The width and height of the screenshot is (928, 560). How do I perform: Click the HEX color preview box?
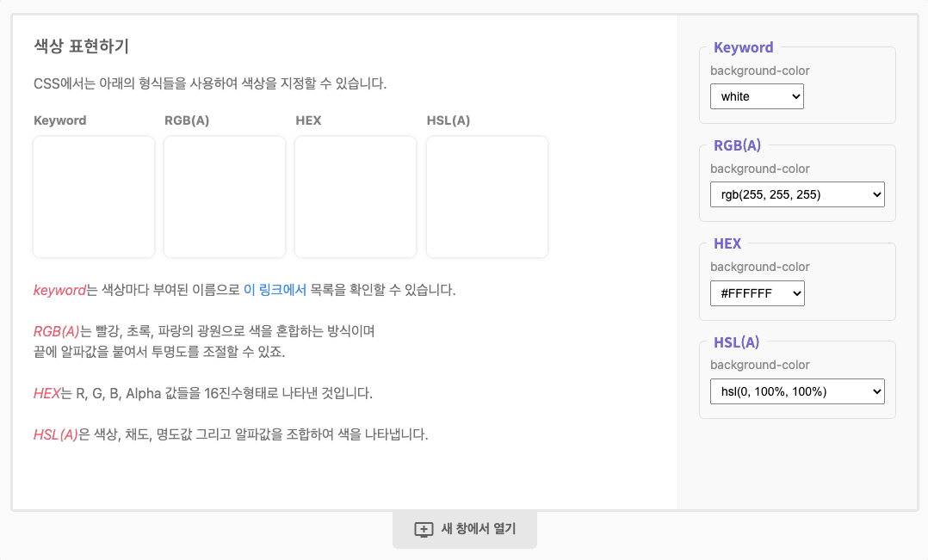point(356,197)
